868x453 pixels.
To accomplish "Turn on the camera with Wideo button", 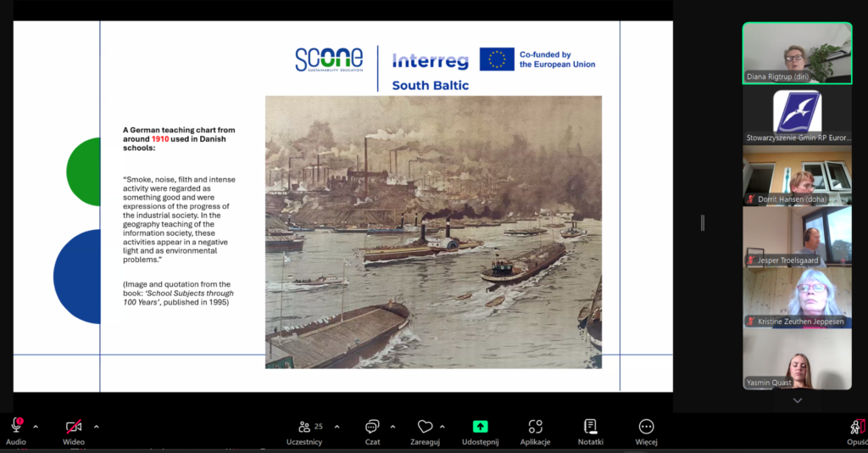I will (x=74, y=427).
